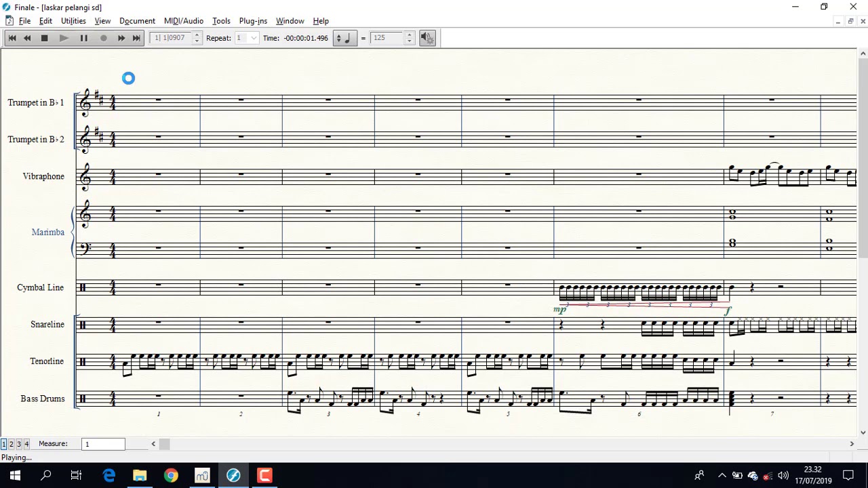Stop playback with the stop button
Viewport: 868px width, 488px height.
[45, 38]
